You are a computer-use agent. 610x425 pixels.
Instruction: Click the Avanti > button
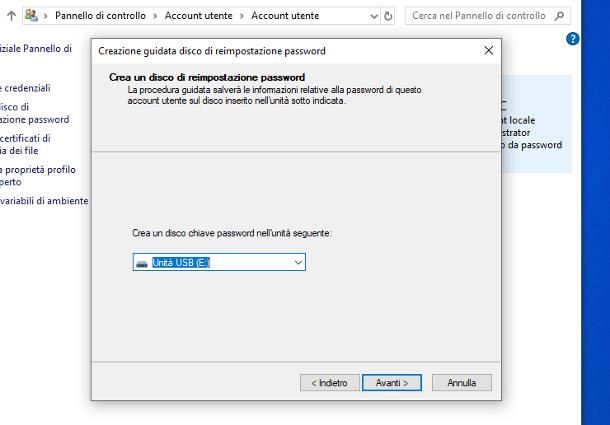pyautogui.click(x=392, y=383)
